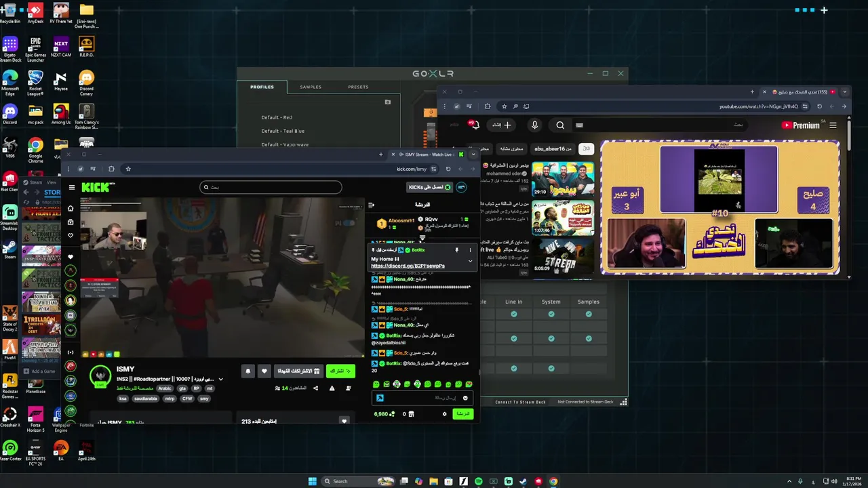Click the Kick search input field
This screenshot has height=488, width=868.
[x=271, y=187]
